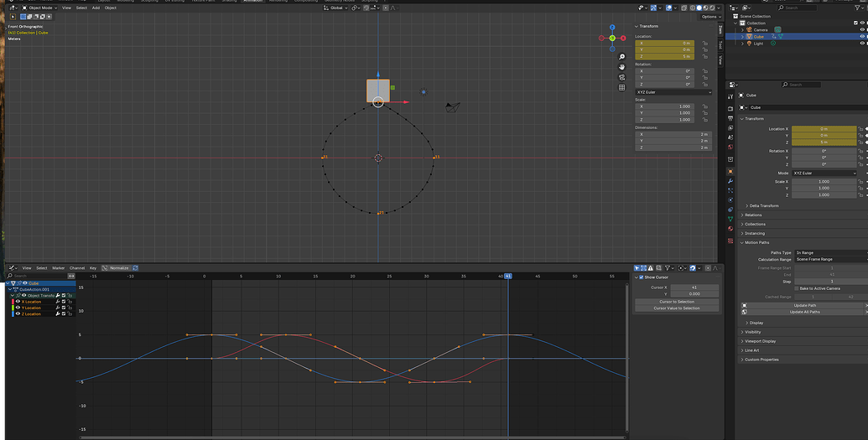
Task: Expand the Viewport Display panel
Action: point(758,341)
